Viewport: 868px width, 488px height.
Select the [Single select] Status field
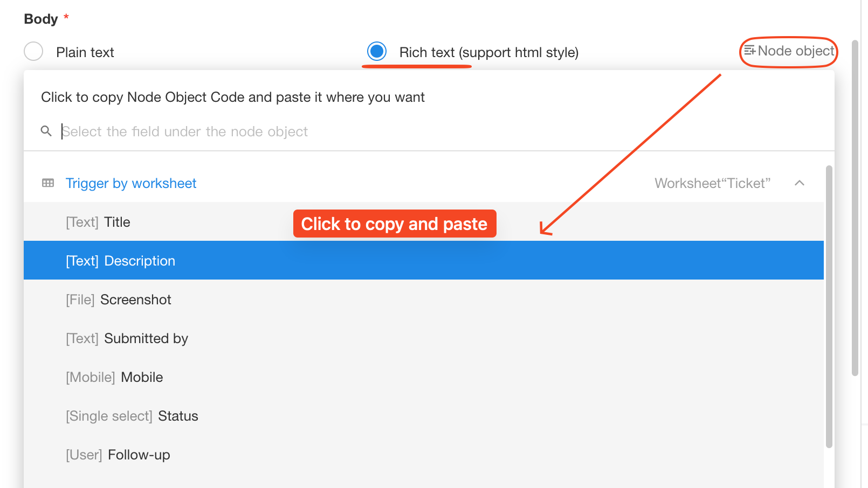pyautogui.click(x=424, y=416)
